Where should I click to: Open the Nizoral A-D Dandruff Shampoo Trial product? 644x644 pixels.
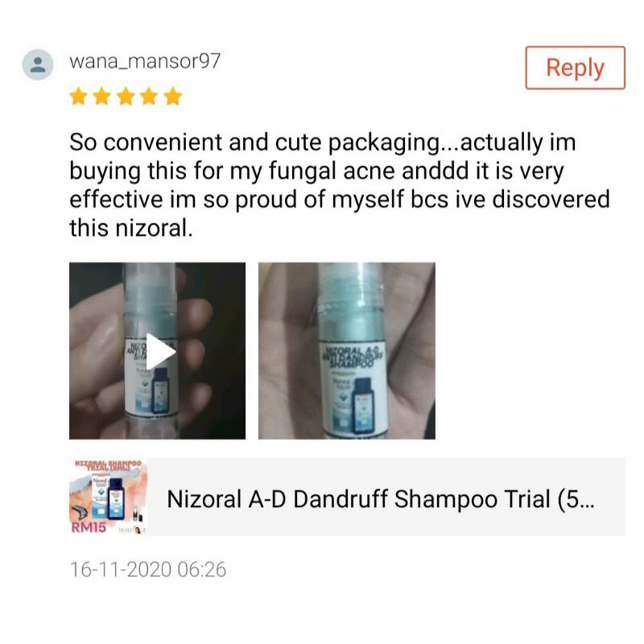(347, 497)
